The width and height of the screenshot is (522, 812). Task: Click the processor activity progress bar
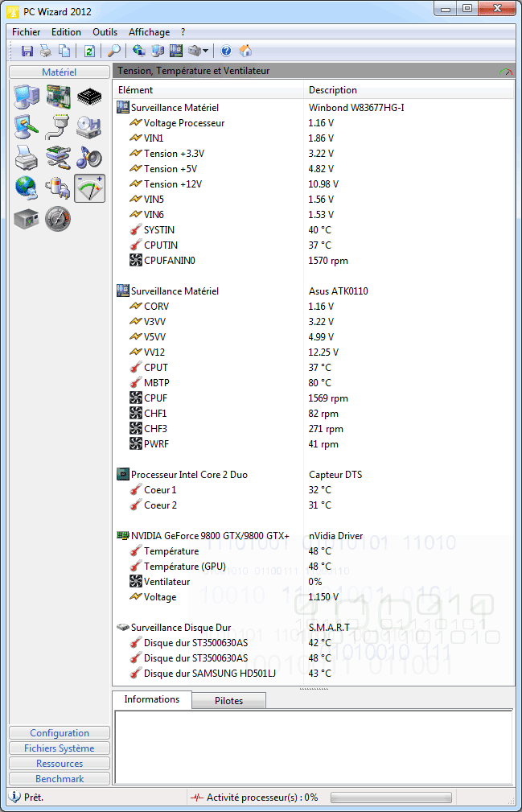click(391, 798)
